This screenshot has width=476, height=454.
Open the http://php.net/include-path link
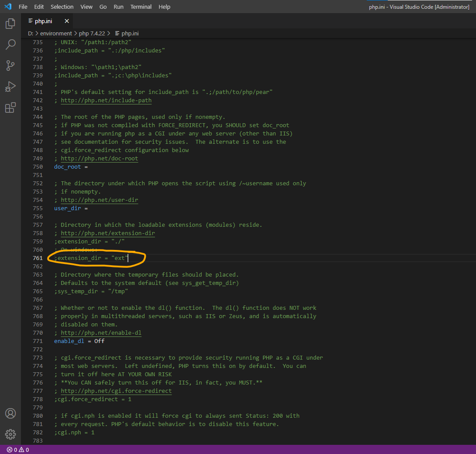point(106,100)
